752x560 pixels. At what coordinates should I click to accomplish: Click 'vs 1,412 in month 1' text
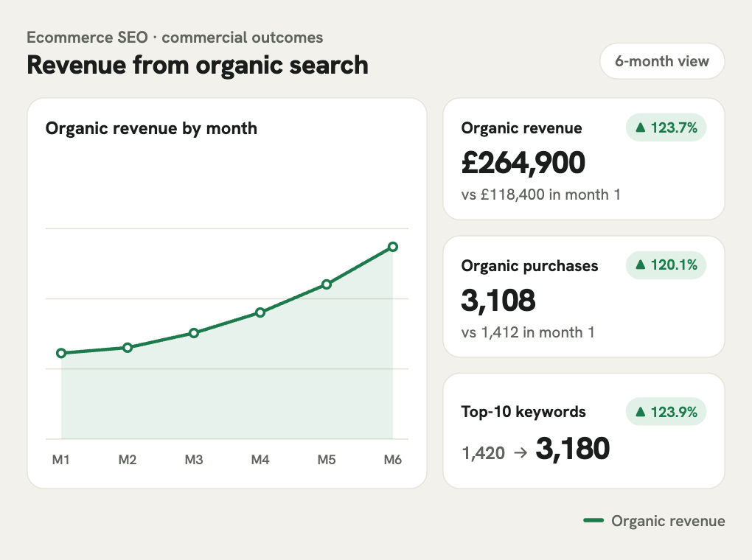(528, 332)
